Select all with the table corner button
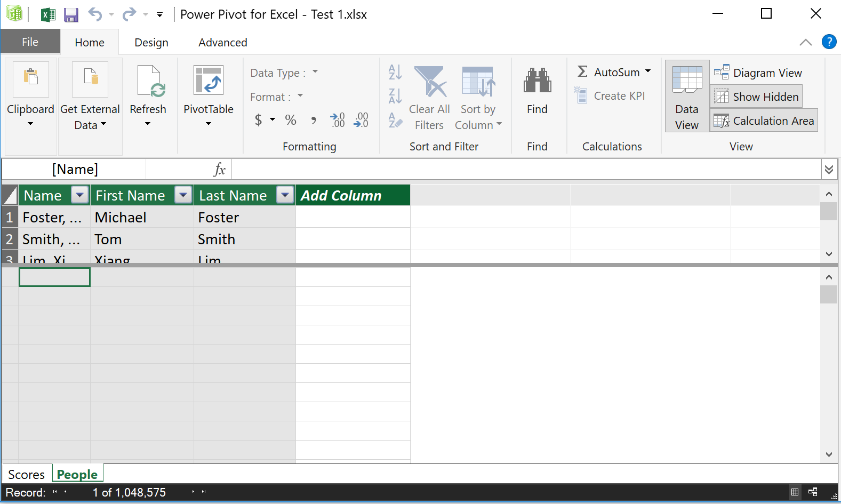Image resolution: width=841 pixels, height=504 pixels. (10, 195)
